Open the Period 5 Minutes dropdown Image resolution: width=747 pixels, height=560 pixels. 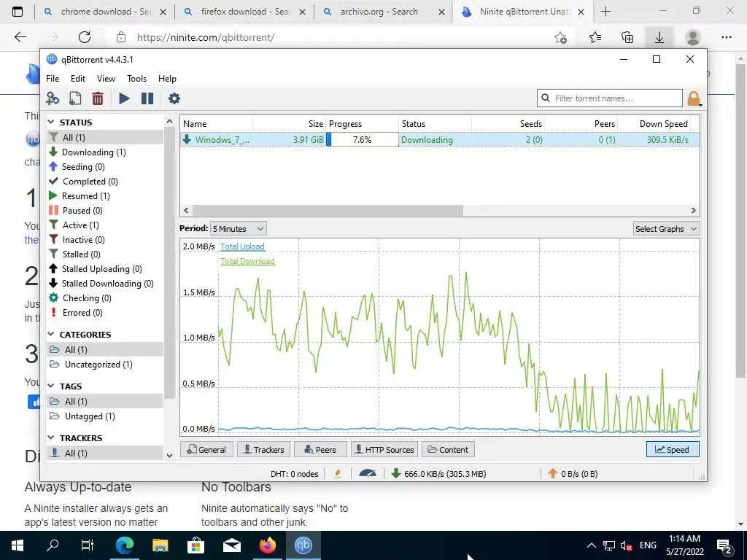[239, 229]
